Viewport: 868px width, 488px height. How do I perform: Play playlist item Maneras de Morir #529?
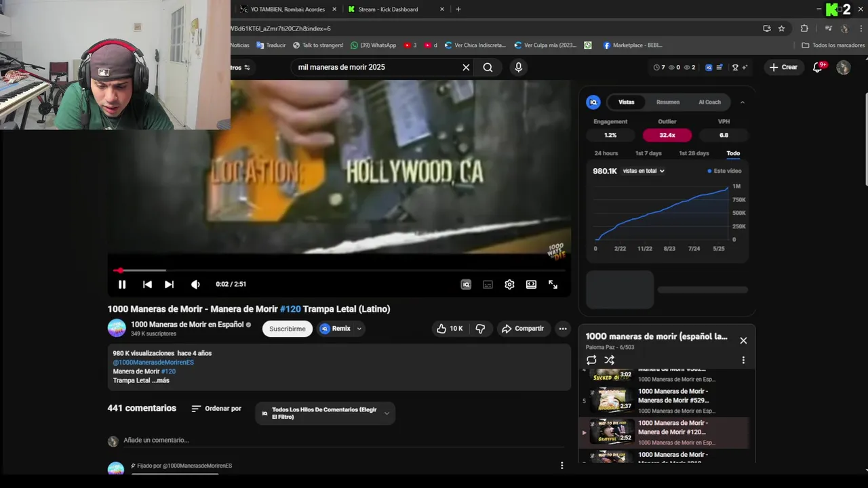665,401
